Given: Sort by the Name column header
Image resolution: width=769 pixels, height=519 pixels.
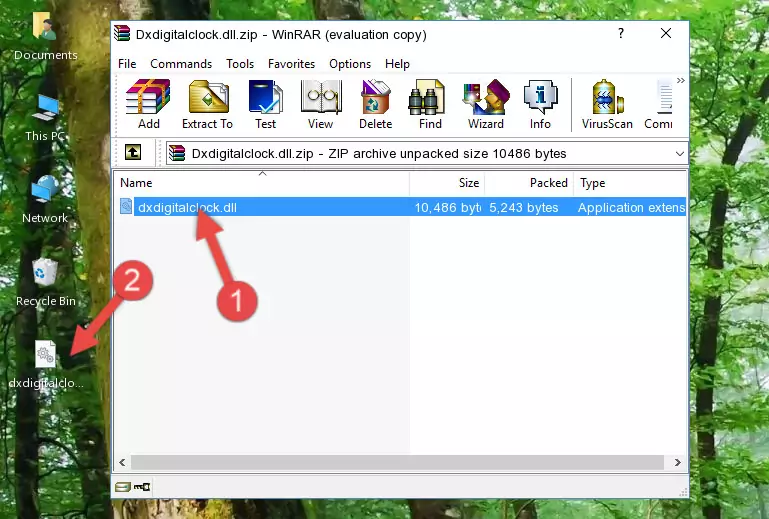Looking at the screenshot, I should 262,182.
